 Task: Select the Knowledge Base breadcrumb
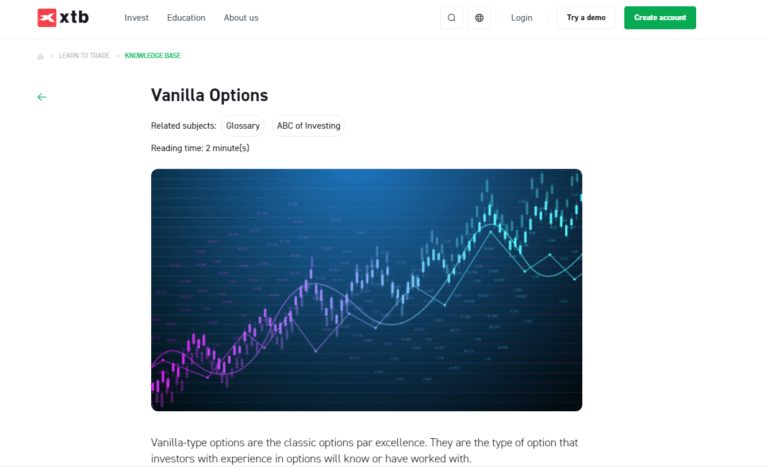pos(153,56)
